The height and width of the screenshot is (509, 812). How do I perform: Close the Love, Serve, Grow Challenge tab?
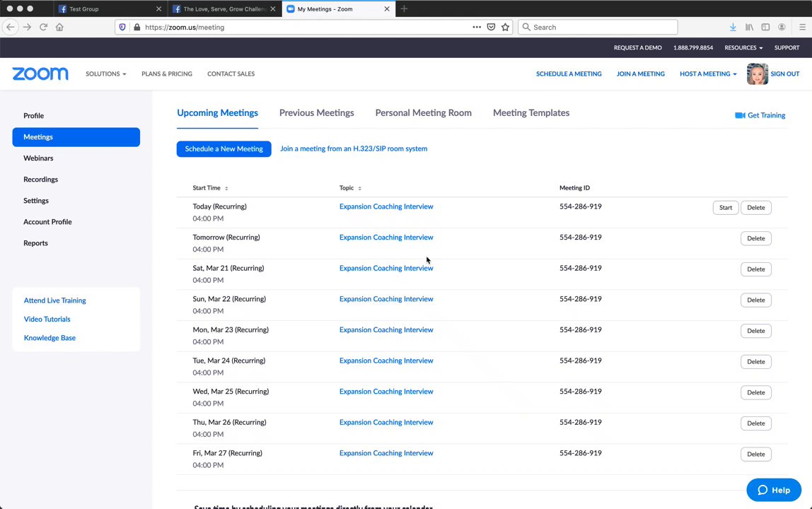click(x=273, y=8)
